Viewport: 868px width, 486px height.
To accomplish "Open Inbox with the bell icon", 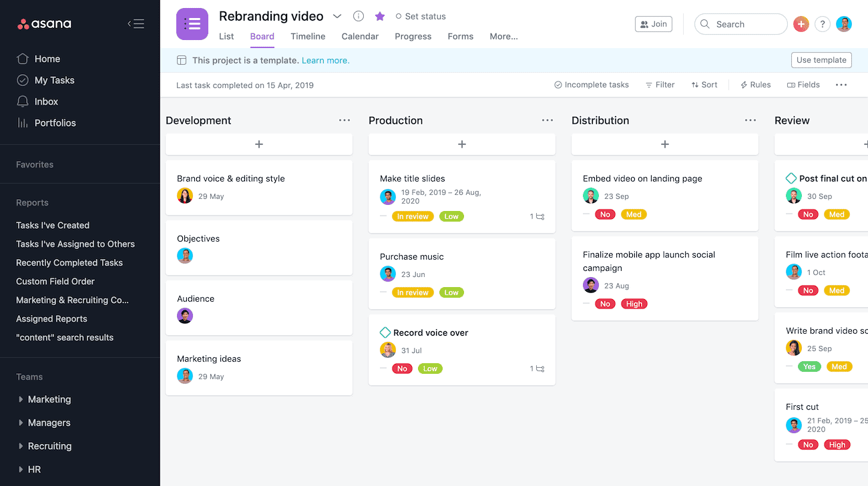I will click(x=23, y=101).
